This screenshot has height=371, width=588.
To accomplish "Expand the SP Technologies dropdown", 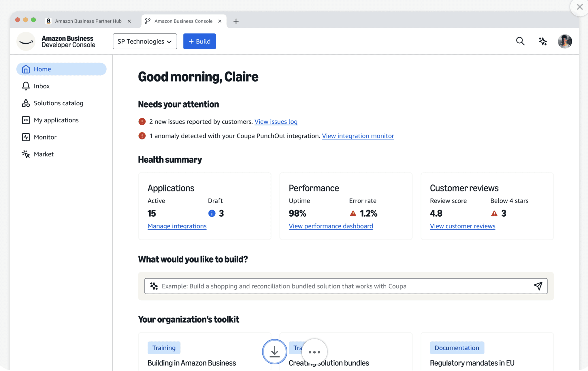I will [145, 41].
